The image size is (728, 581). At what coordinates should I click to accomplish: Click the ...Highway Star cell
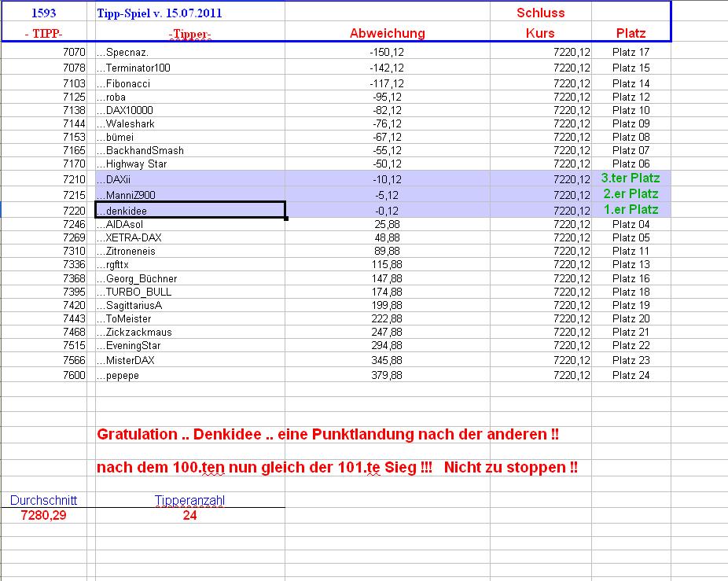[190, 164]
